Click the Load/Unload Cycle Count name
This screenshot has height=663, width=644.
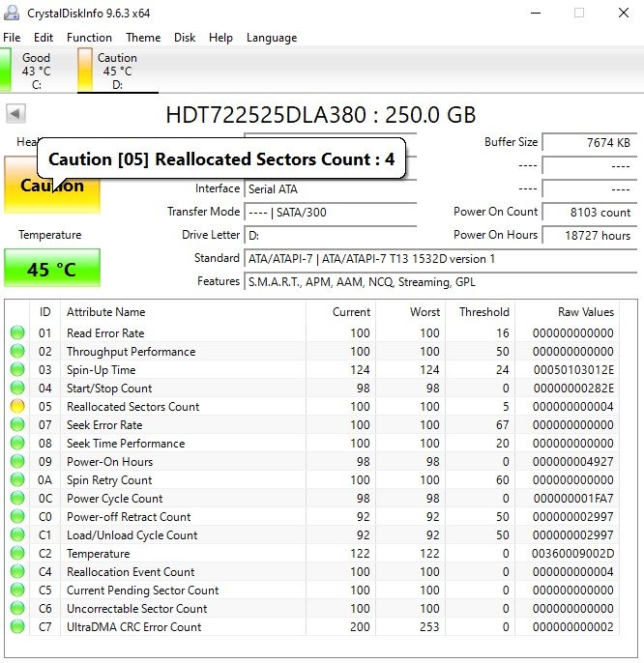click(x=132, y=534)
